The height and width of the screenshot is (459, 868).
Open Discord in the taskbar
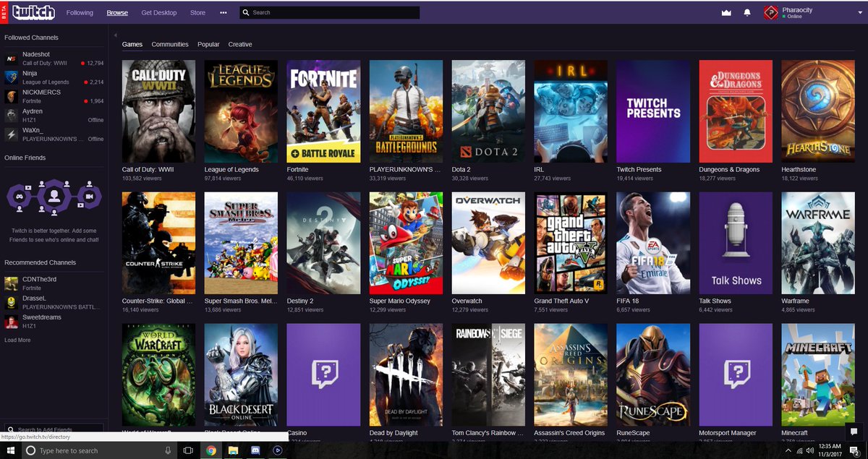pos(255,450)
